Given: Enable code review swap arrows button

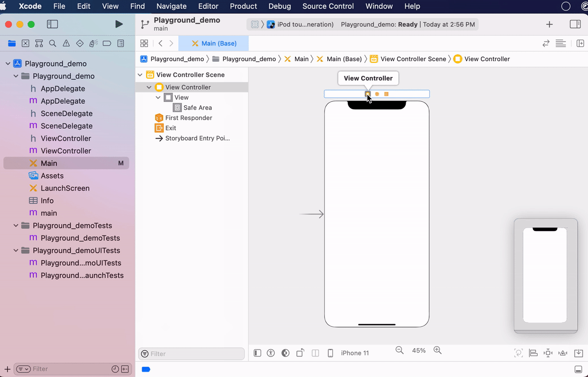Looking at the screenshot, I should [x=546, y=43].
